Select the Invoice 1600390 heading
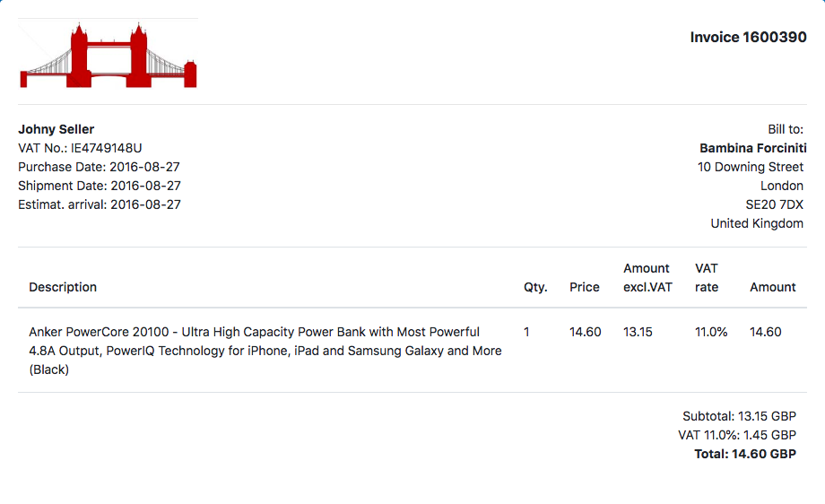 tap(748, 38)
